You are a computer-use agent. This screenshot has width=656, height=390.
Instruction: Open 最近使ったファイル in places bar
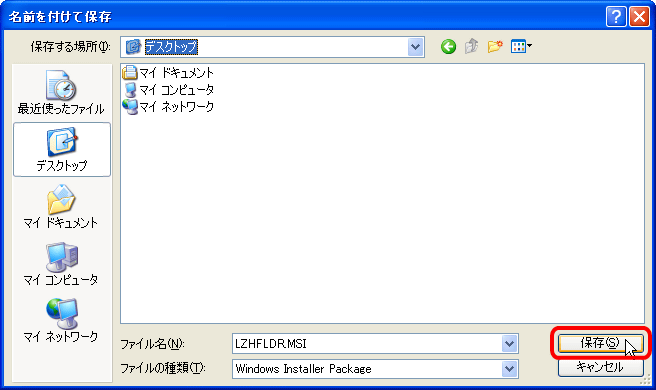click(x=61, y=92)
